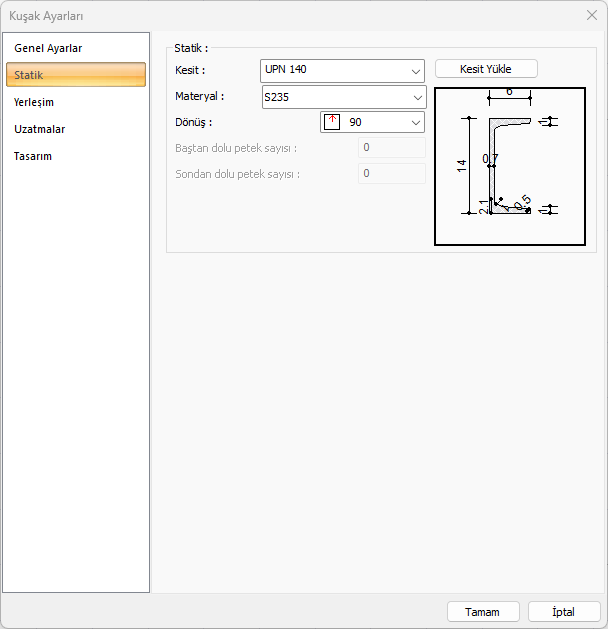This screenshot has height=629, width=608.
Task: Click the width dimension 6 in preview
Action: pos(509,92)
